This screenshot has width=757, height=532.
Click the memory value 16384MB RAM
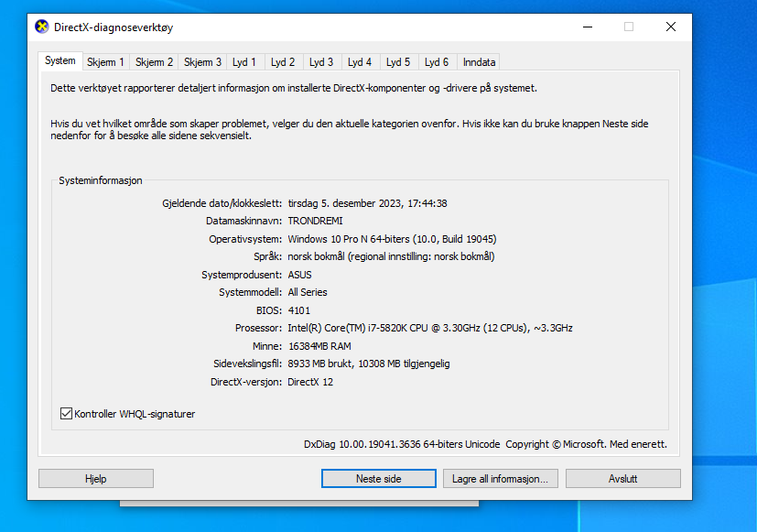click(x=319, y=346)
